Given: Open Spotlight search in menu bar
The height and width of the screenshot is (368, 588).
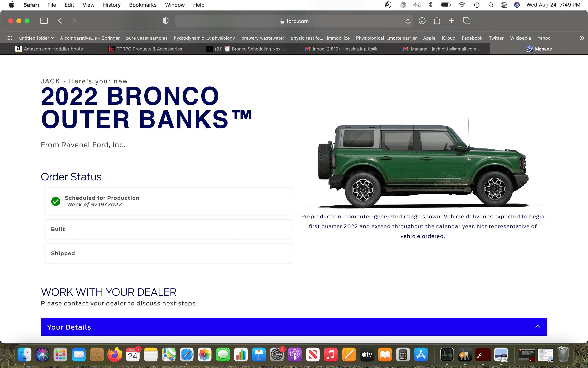Looking at the screenshot, I should 491,5.
